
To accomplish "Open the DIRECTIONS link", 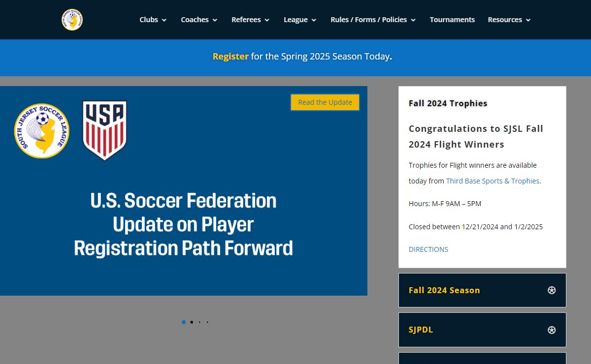I will [428, 249].
